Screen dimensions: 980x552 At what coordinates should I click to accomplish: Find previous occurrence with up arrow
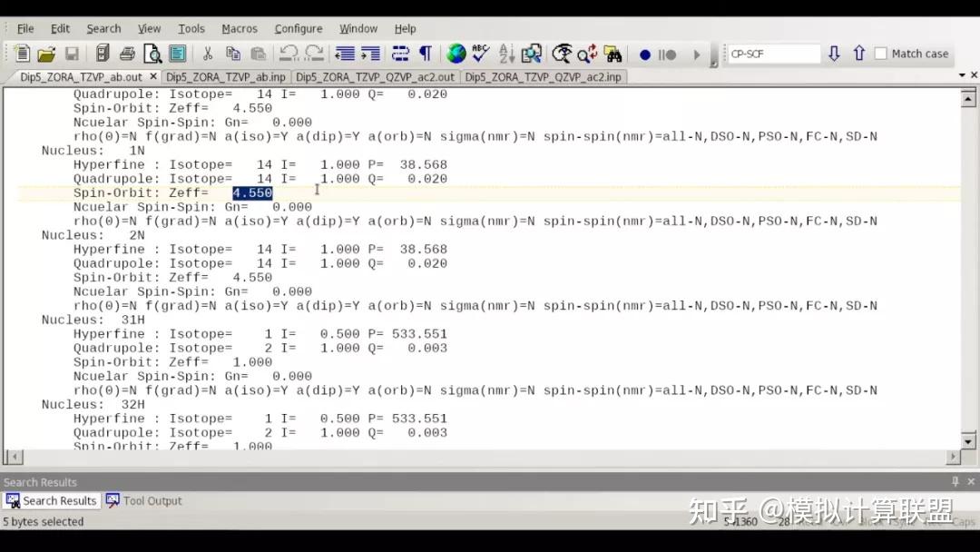click(859, 54)
